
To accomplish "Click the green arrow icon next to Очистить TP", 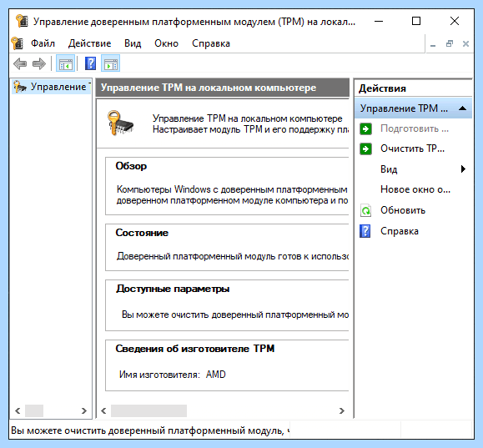I will (365, 148).
